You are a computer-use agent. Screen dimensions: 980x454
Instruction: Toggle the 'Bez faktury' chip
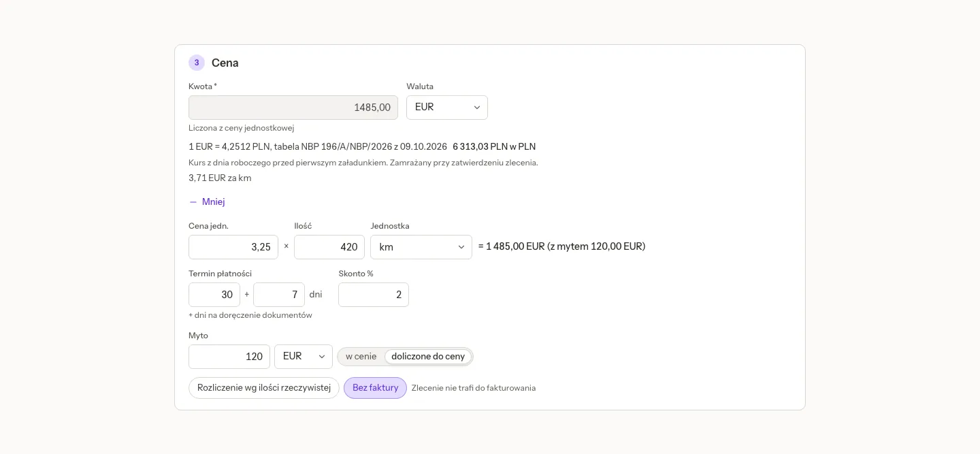[x=375, y=388]
